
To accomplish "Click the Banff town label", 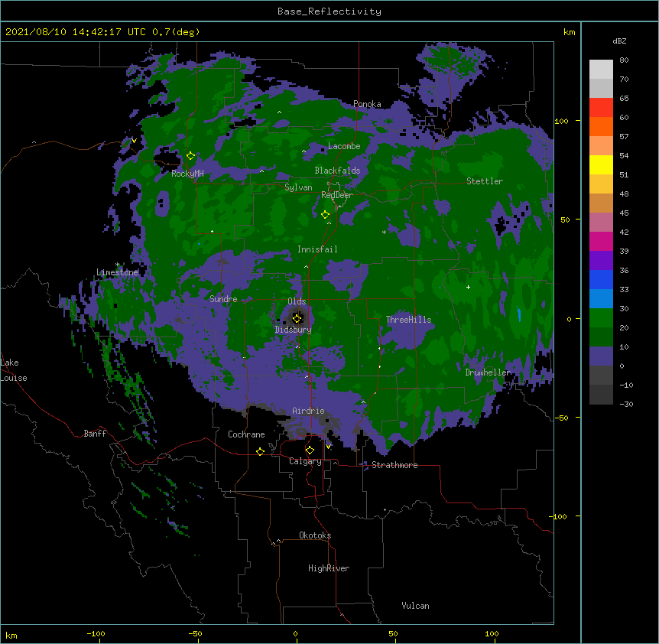I will pyautogui.click(x=95, y=434).
